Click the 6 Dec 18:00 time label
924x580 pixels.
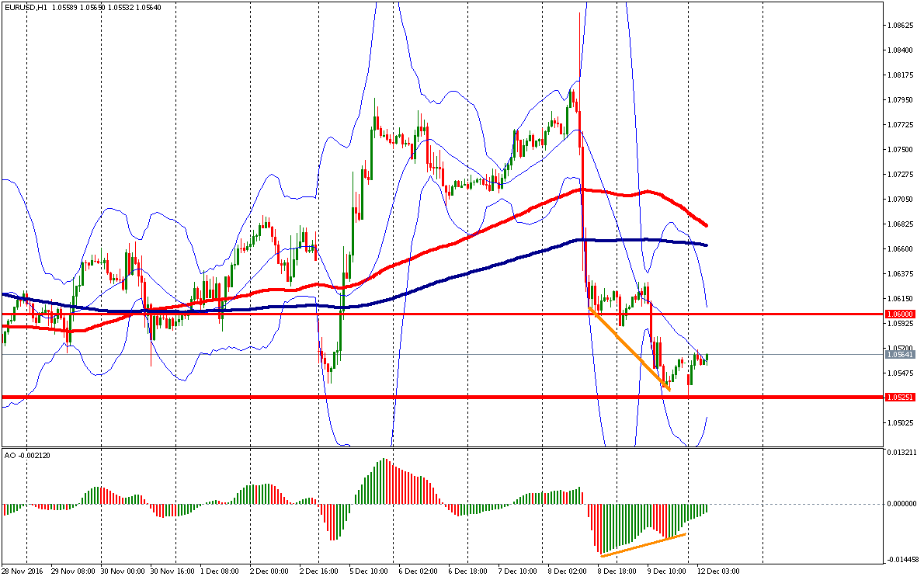[x=467, y=571]
